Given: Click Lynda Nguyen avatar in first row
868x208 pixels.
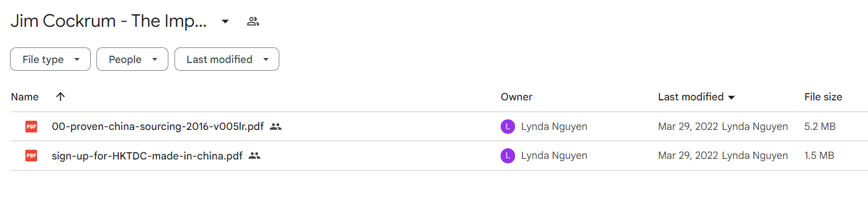Looking at the screenshot, I should point(507,127).
